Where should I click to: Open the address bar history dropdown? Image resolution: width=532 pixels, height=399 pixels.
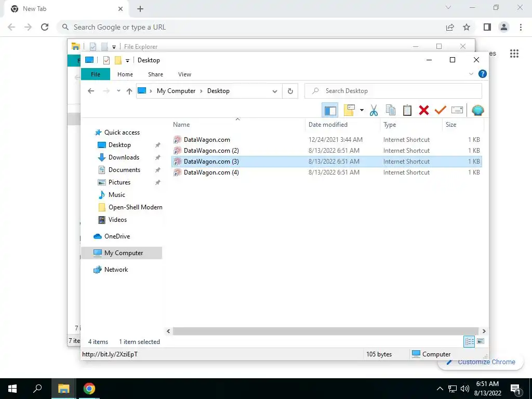point(275,91)
